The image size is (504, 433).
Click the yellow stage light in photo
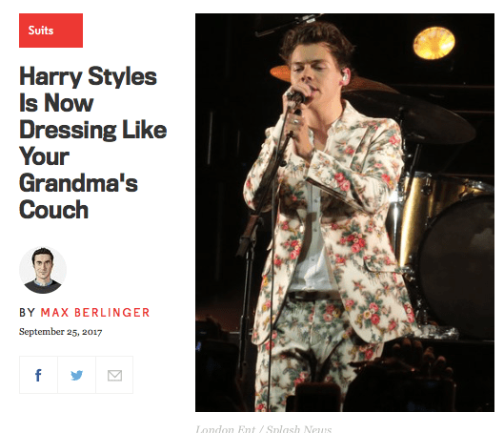click(x=433, y=43)
